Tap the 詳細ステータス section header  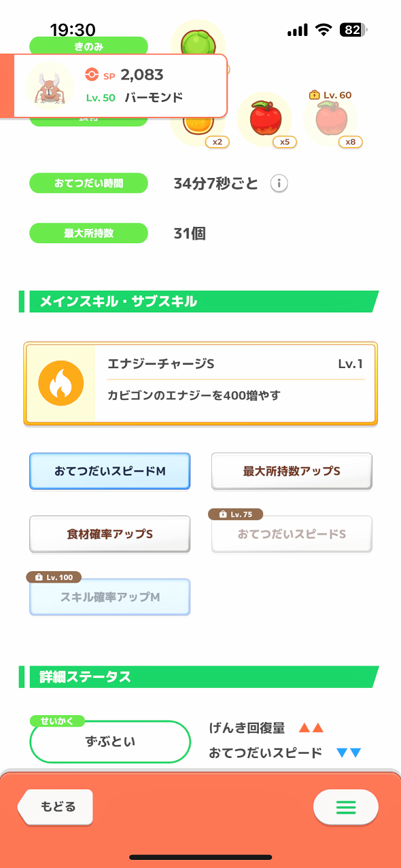coord(198,677)
